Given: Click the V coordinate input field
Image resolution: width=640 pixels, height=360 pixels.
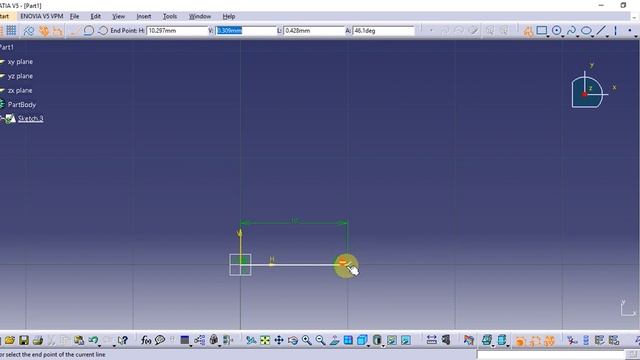Looking at the screenshot, I should (x=246, y=31).
